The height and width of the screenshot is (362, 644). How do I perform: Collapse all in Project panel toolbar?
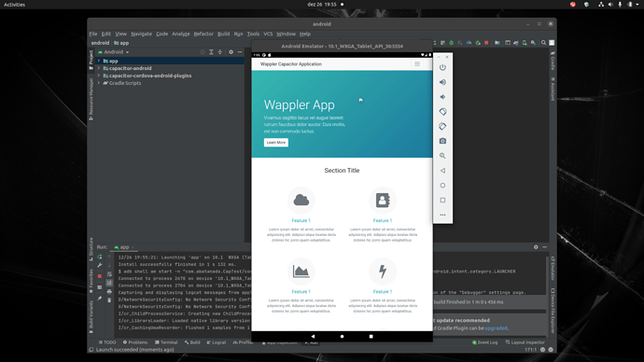(x=220, y=52)
